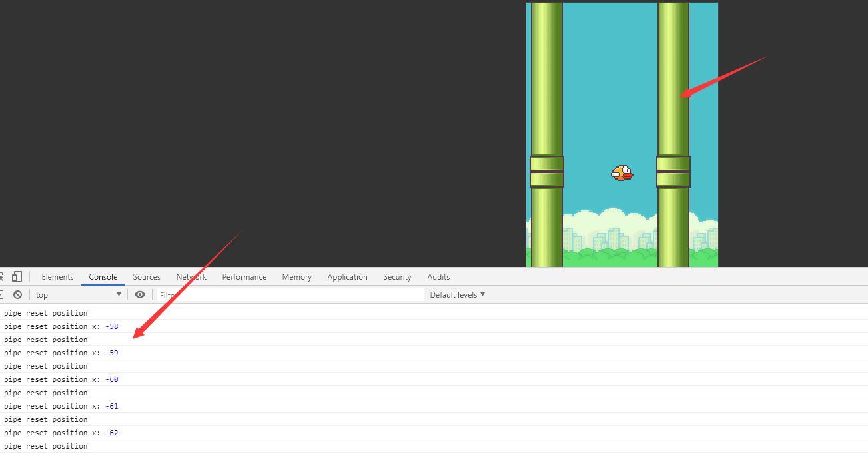
Task: Click the value -62 in console
Action: (111, 433)
